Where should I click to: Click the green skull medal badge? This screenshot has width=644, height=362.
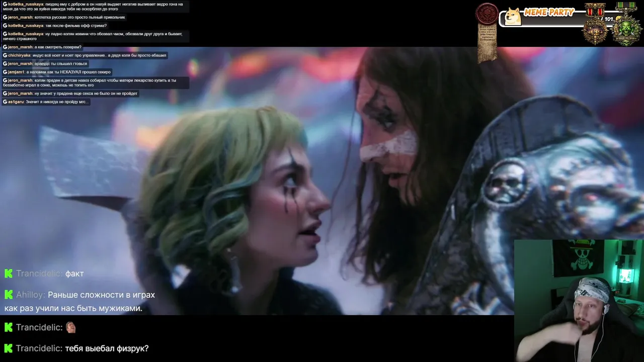point(626,24)
